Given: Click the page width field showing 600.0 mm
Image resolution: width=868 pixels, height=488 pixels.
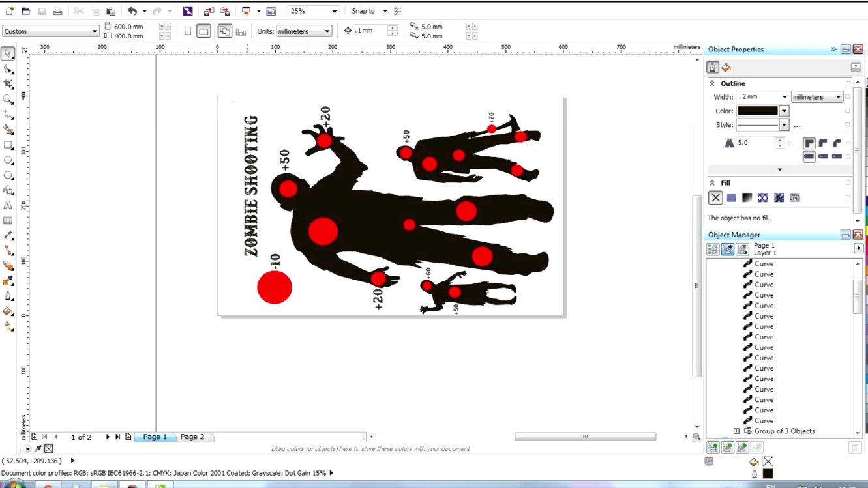Looking at the screenshot, I should [136, 27].
